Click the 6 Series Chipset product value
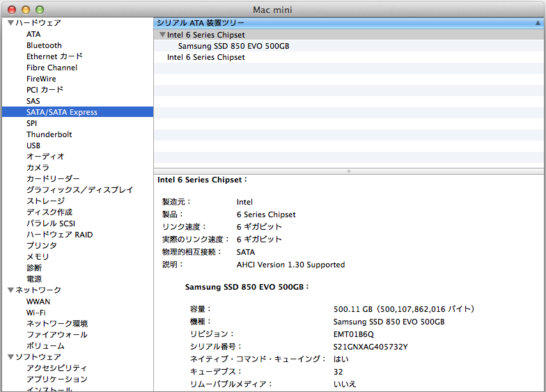This screenshot has width=546, height=392. [266, 214]
